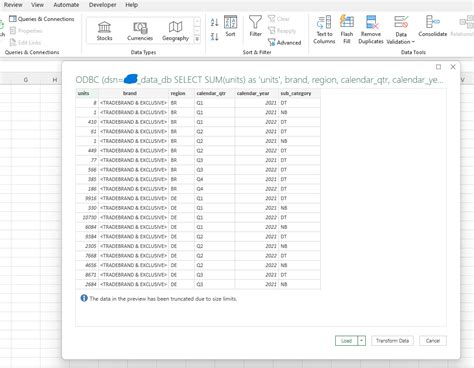Sort Z to A descending
The image size is (474, 368).
coord(214,36)
